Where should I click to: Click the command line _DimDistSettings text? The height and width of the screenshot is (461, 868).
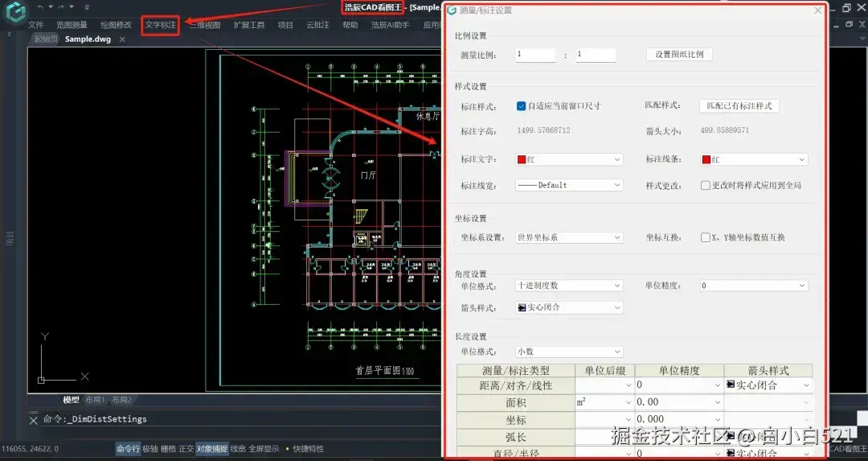tap(107, 419)
